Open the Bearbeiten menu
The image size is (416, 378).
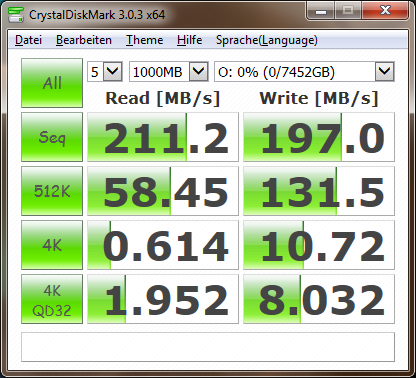84,40
